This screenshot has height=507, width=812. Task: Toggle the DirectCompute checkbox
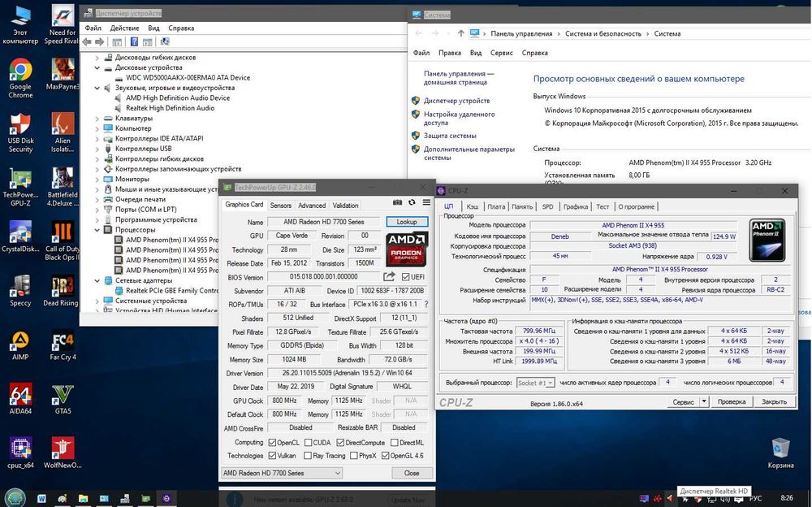point(340,443)
